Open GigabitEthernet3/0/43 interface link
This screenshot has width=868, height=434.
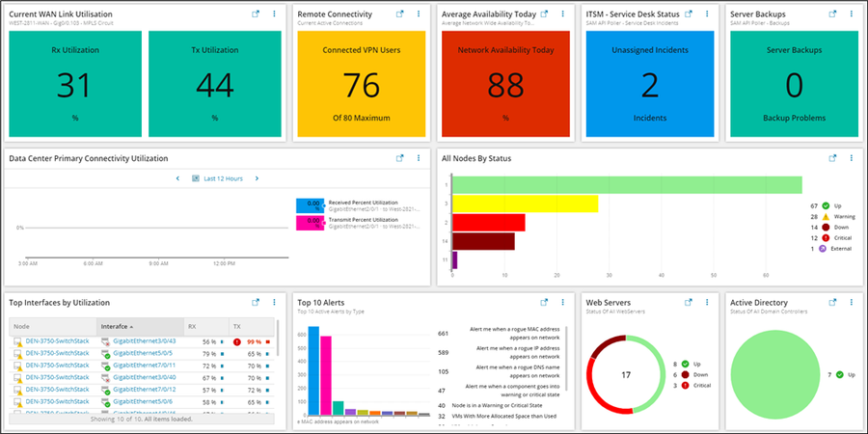(x=144, y=341)
